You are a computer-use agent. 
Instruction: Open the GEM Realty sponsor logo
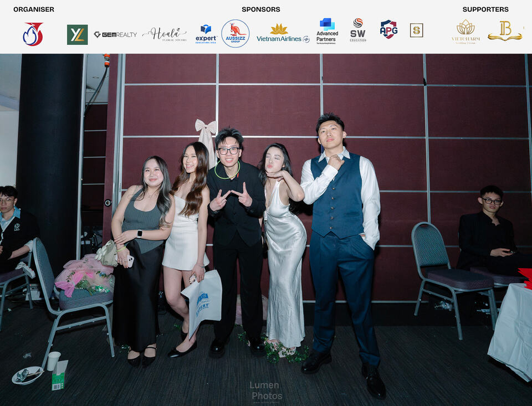click(x=115, y=34)
